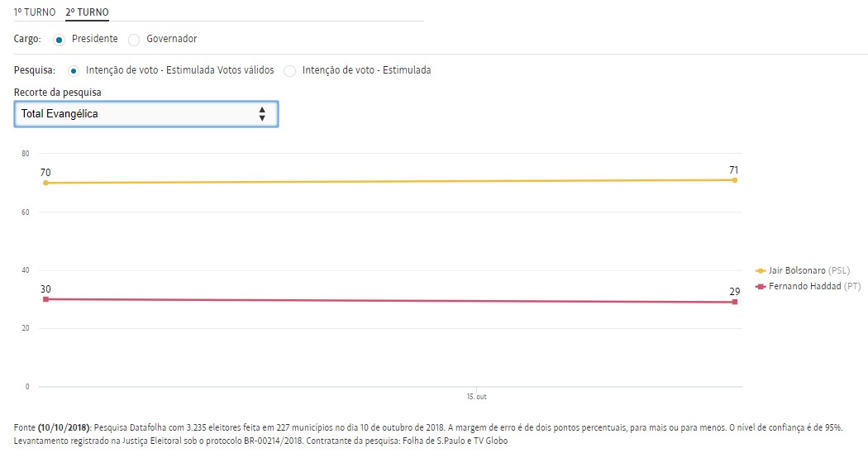868x453 pixels.
Task: Choose the Governador radio option
Action: coord(135,40)
